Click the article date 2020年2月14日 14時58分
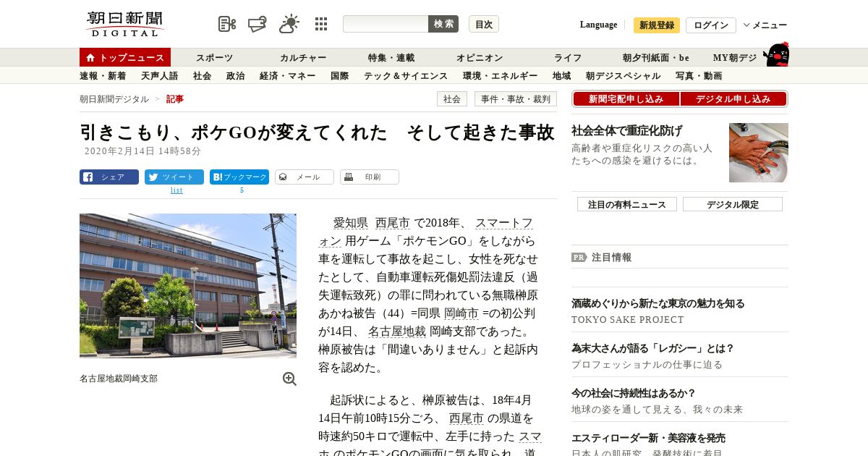868x456 pixels. pyautogui.click(x=142, y=151)
